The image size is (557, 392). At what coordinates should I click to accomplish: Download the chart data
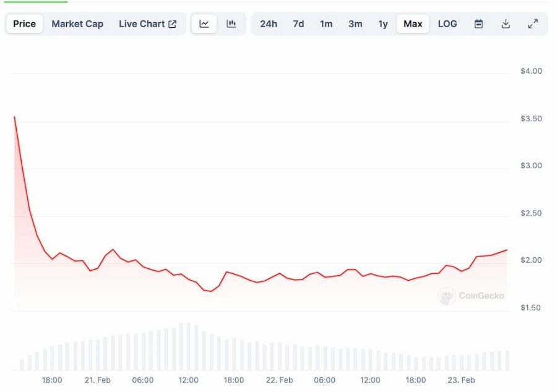tap(506, 24)
